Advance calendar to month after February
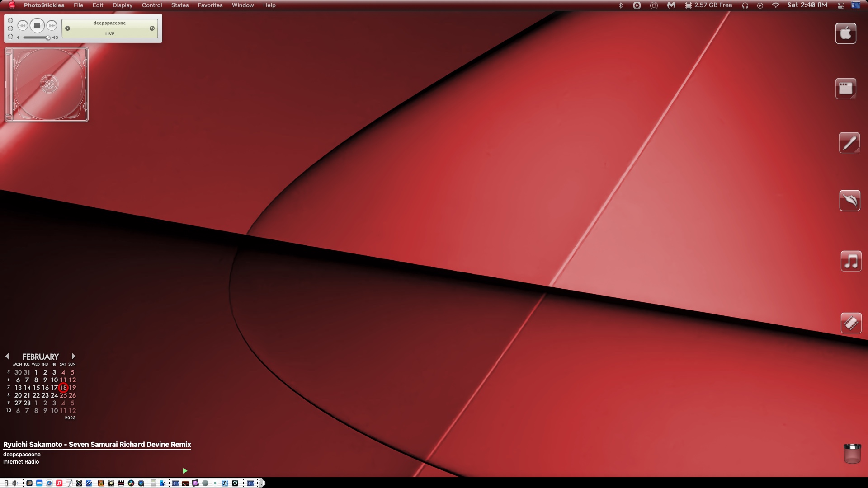 pos(73,357)
